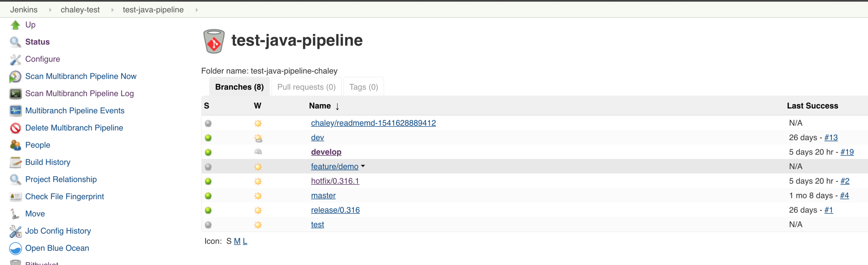868x265 pixels.
Task: Open the Open Blue Ocean link
Action: 57,248
